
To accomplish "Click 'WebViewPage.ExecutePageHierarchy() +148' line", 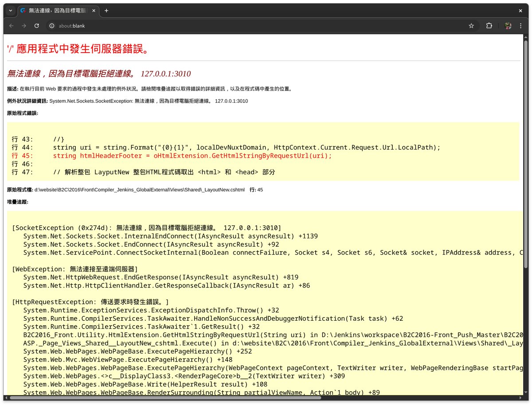I will point(128,360).
